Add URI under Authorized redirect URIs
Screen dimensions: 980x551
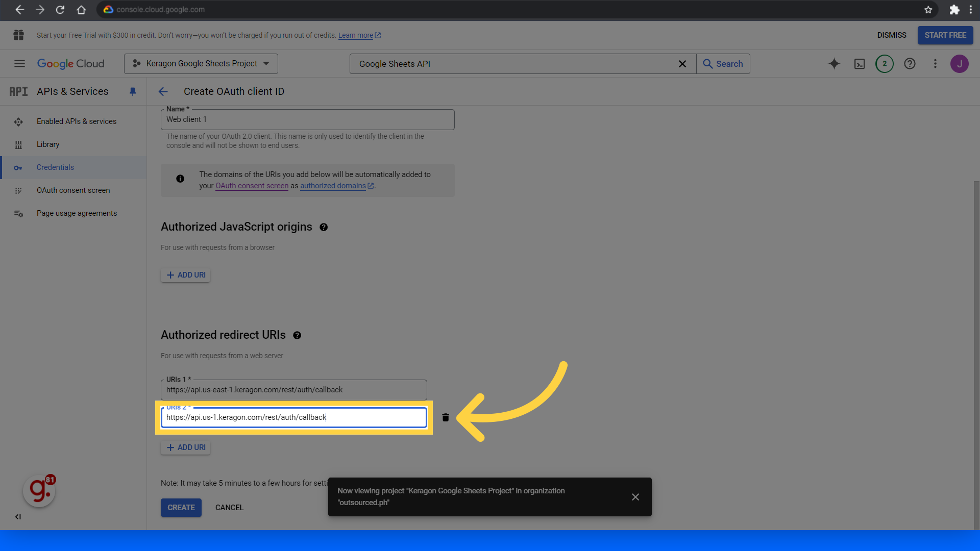186,447
